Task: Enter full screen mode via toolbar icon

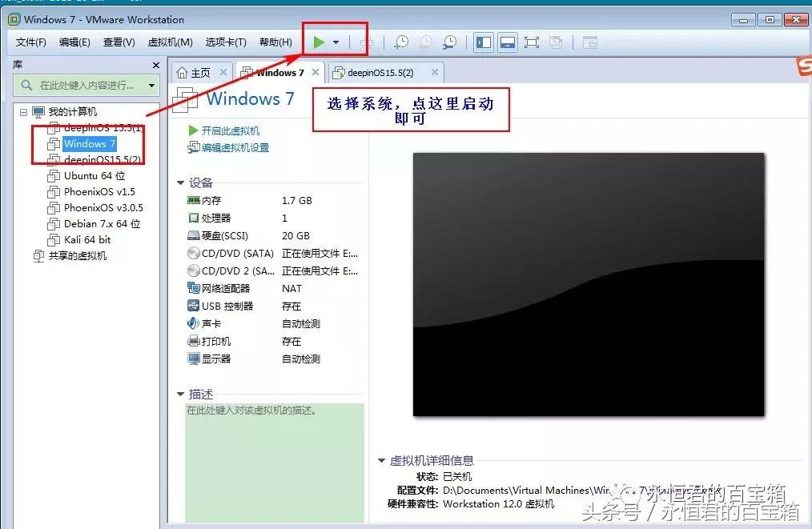Action: coord(532,42)
